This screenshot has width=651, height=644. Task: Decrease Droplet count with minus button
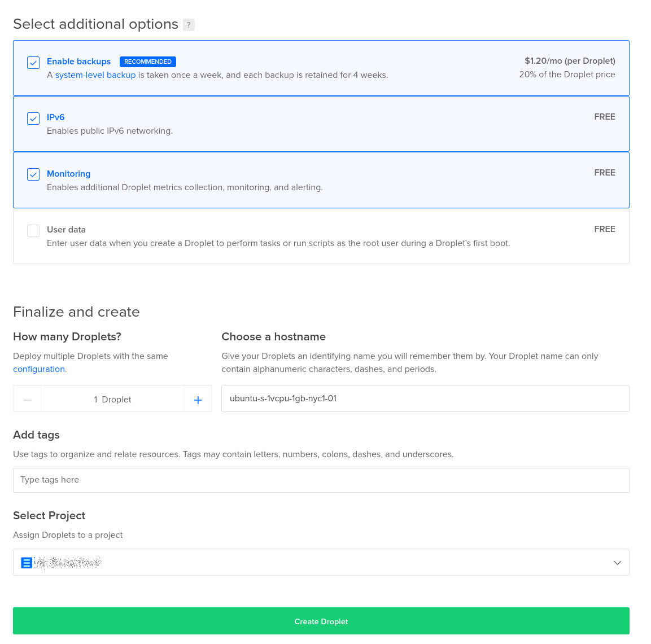pos(27,400)
